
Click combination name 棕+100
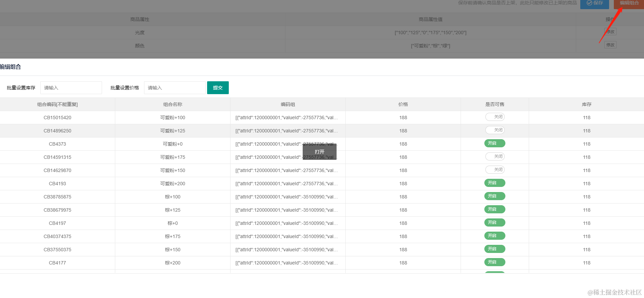point(173,197)
